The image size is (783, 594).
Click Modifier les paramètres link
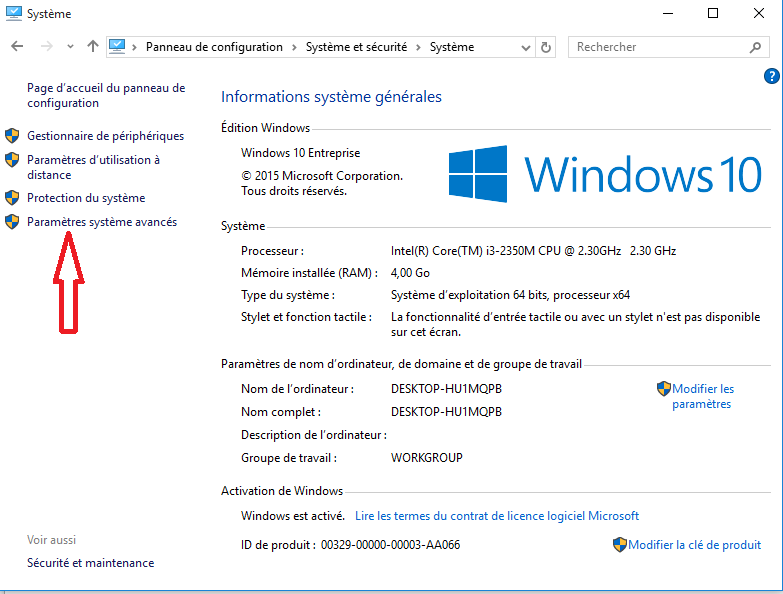click(703, 396)
